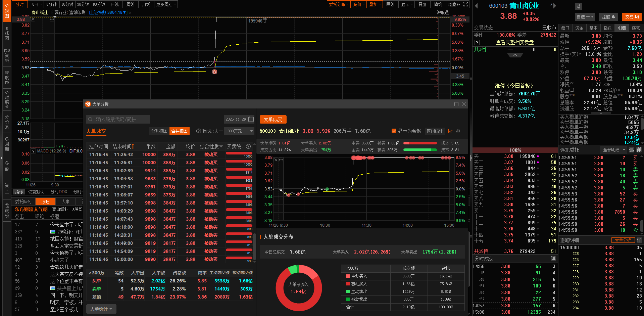
Task: Click the 大单净流入 donut chart
Action: click(x=299, y=288)
